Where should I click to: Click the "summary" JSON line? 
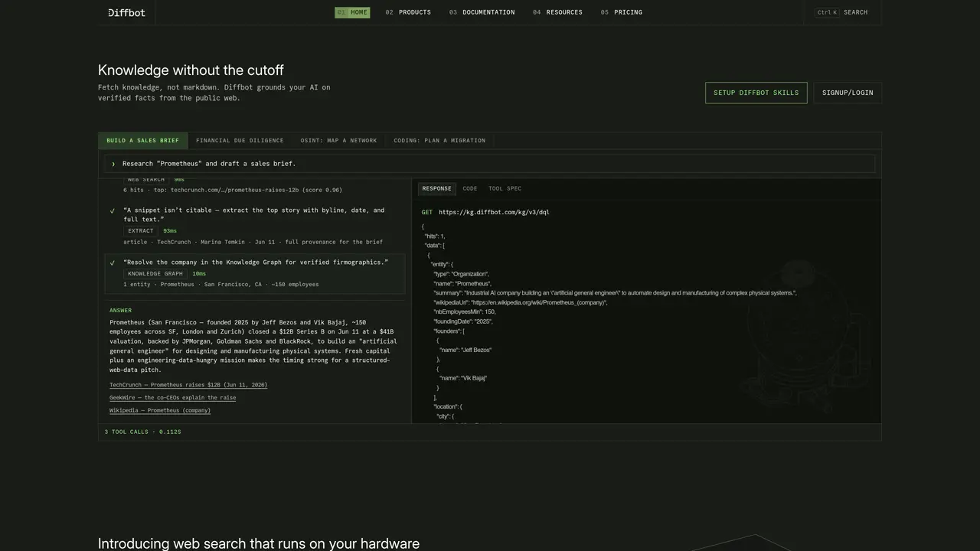pyautogui.click(x=615, y=293)
